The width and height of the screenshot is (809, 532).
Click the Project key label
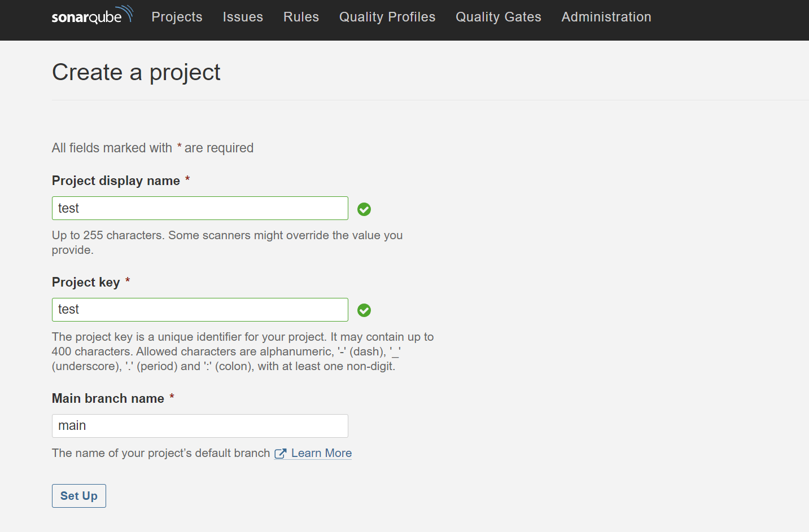click(86, 282)
